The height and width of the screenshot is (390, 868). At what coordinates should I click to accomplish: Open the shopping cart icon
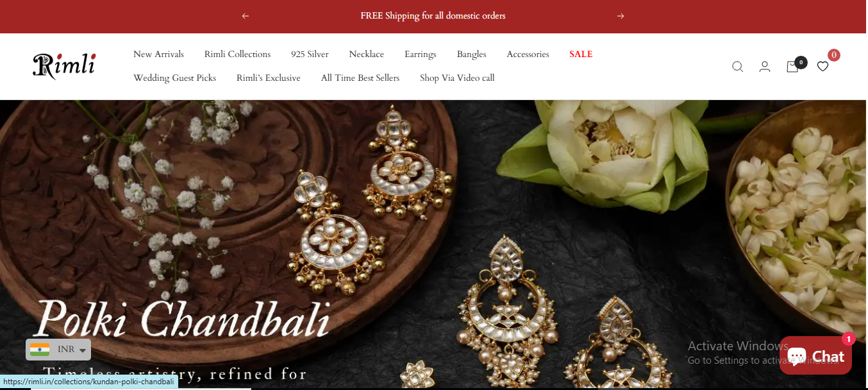[x=792, y=67]
